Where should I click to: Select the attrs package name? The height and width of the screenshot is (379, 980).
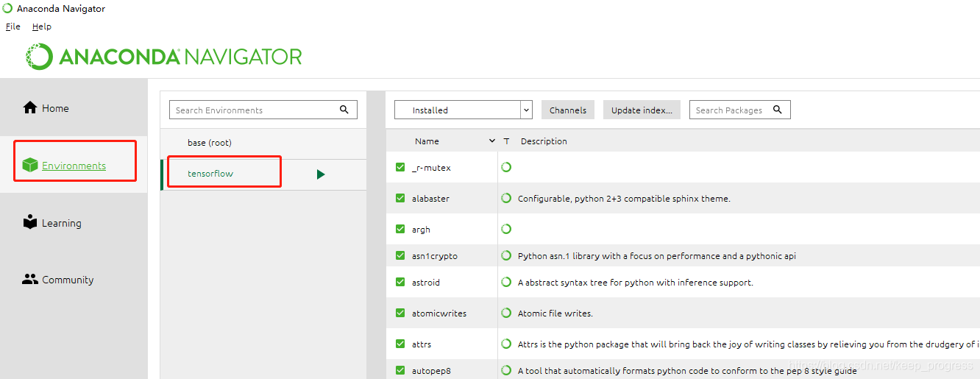[421, 344]
